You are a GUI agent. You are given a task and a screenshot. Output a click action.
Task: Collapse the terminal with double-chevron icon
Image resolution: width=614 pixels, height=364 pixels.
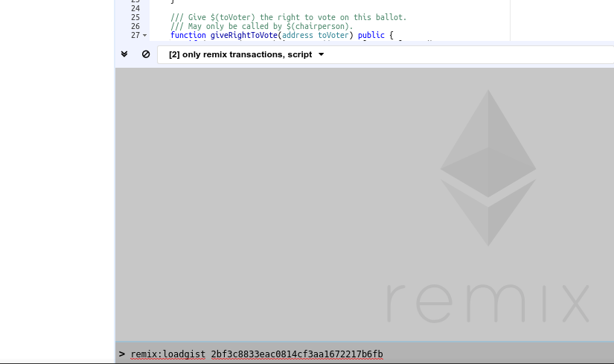[124, 54]
